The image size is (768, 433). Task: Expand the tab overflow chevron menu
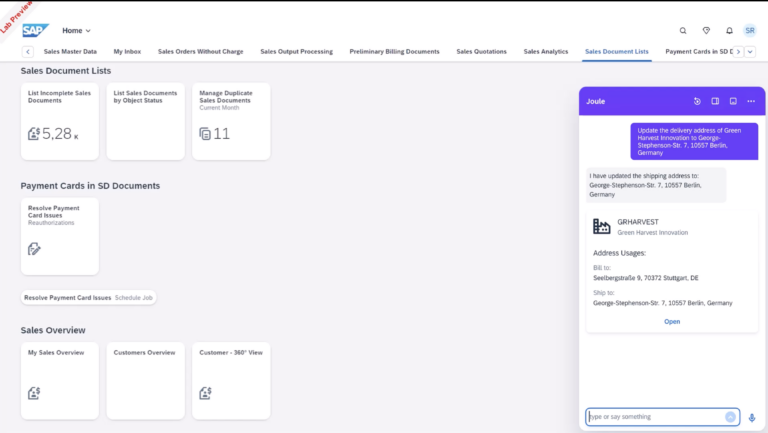tap(751, 51)
